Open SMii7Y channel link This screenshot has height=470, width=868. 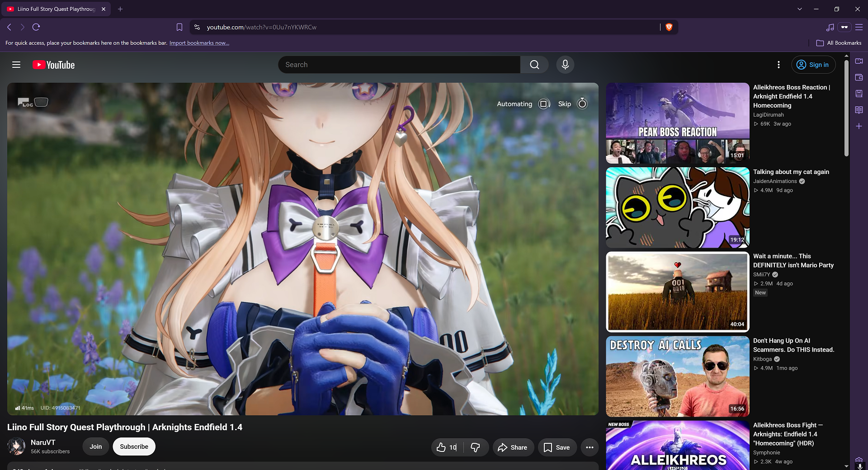click(762, 275)
